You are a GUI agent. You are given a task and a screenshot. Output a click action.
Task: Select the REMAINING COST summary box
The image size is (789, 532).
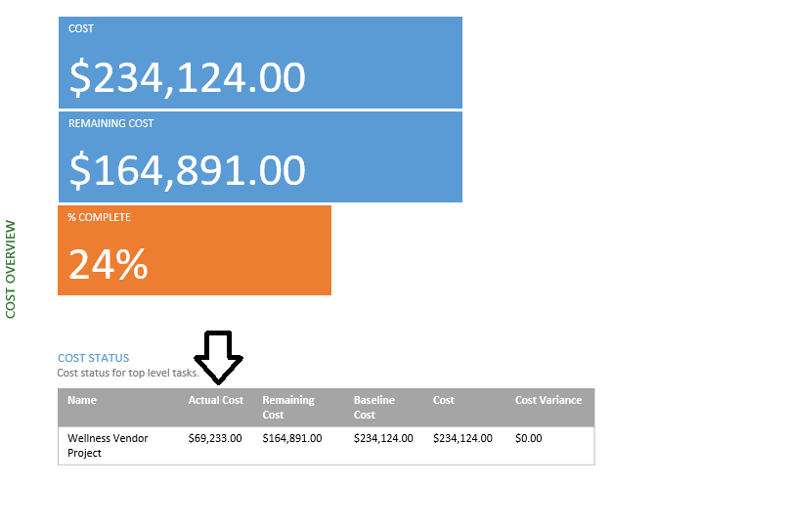click(x=260, y=157)
